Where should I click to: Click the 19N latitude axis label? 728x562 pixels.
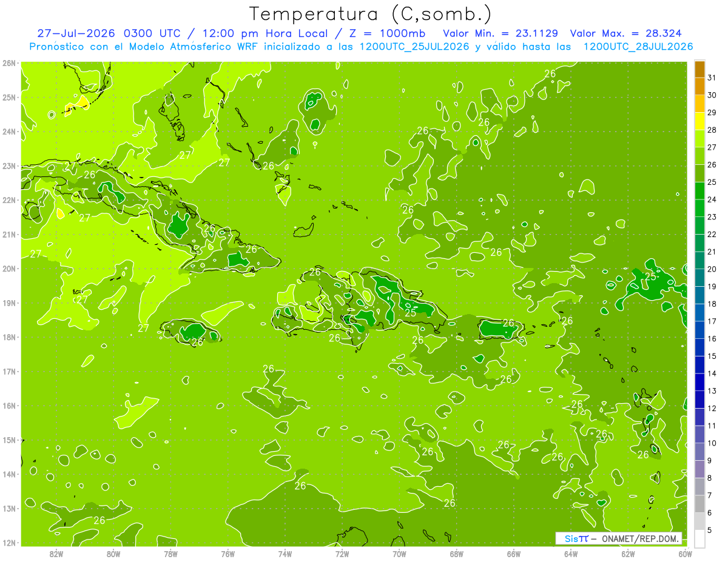click(x=9, y=303)
